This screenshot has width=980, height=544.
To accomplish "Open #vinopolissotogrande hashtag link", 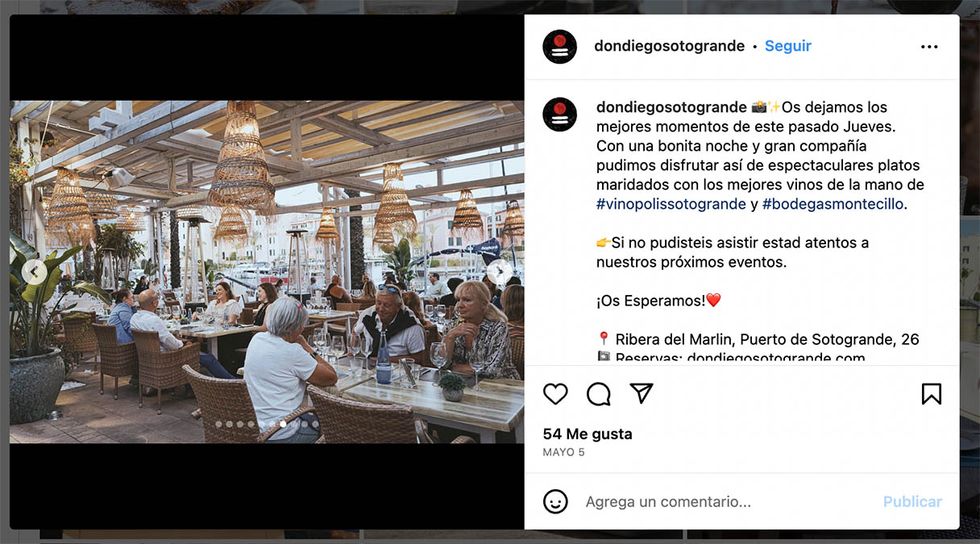I will pos(671,204).
